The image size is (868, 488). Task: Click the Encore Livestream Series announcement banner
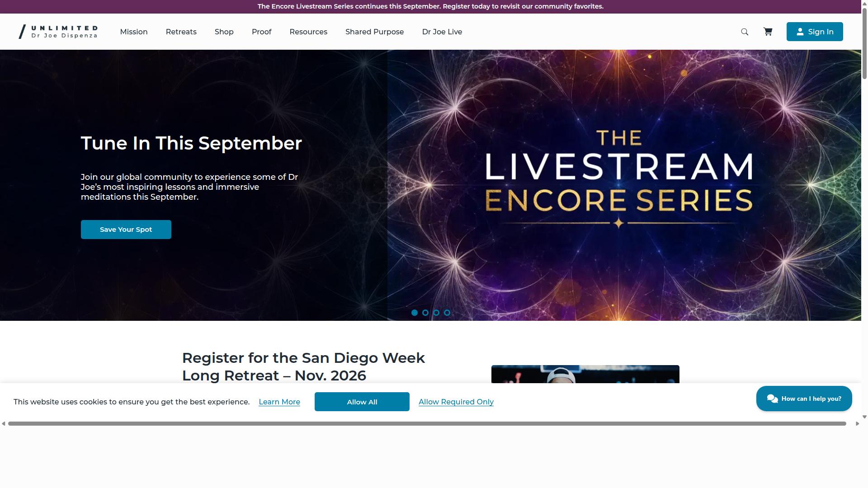pyautogui.click(x=430, y=6)
